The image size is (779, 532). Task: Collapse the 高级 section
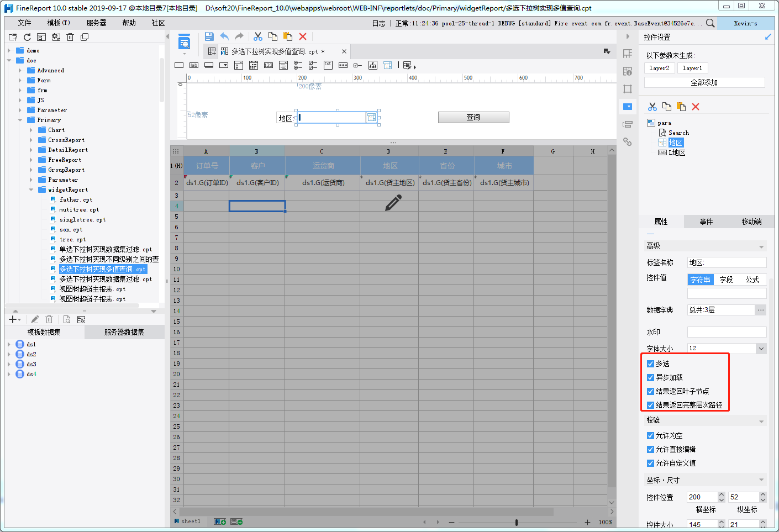pyautogui.click(x=761, y=246)
